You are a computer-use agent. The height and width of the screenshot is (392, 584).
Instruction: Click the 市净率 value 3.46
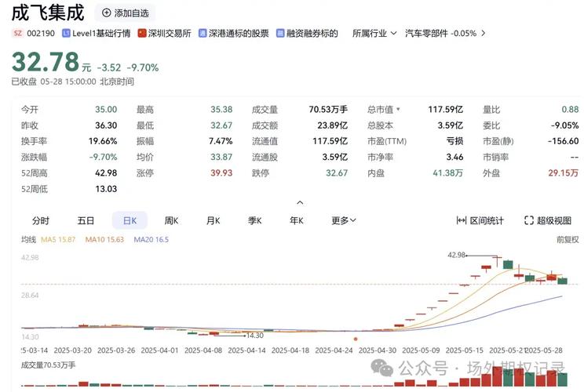(x=454, y=157)
